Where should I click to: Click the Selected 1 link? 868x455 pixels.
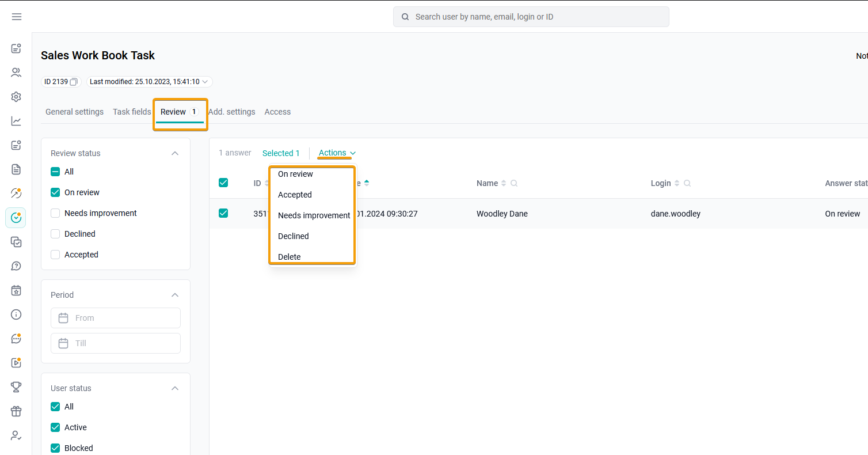point(281,153)
